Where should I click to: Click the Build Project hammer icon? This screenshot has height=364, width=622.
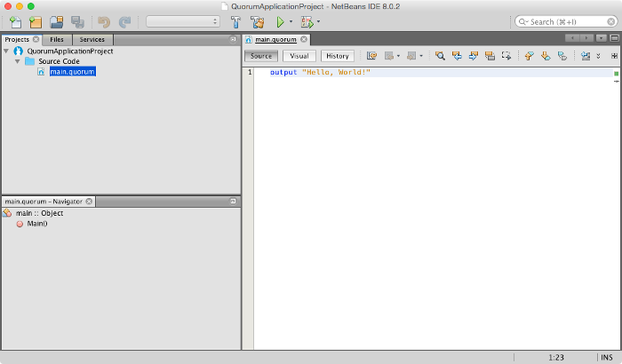pos(235,22)
